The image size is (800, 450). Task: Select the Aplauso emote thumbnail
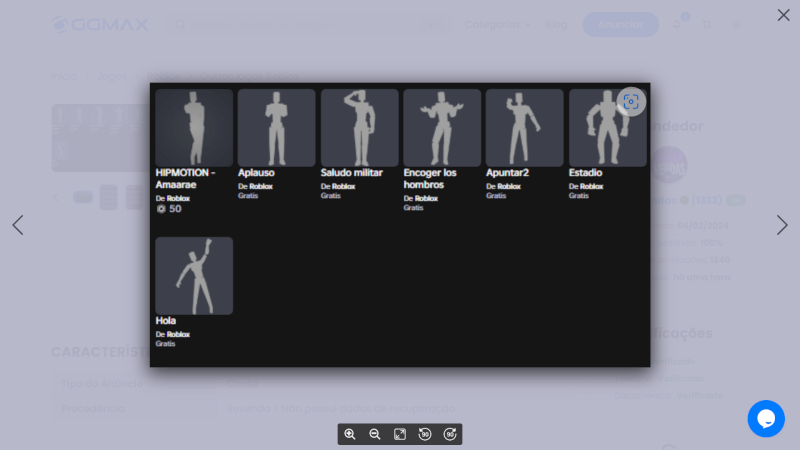tap(276, 128)
